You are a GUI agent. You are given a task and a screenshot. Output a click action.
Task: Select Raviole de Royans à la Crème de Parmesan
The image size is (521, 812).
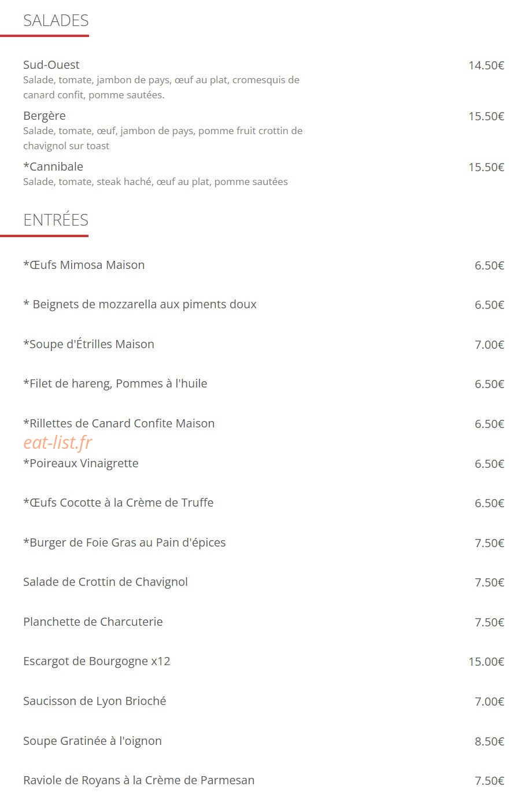point(139,780)
